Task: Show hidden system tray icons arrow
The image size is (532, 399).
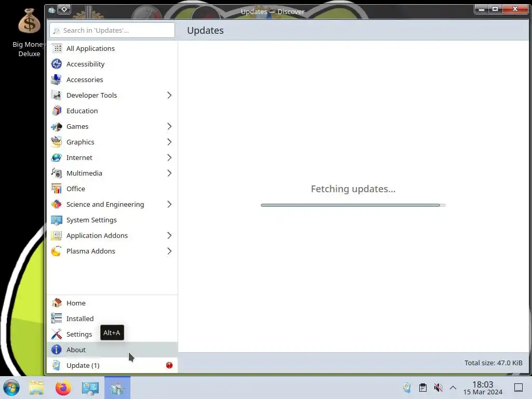Action: (x=453, y=388)
